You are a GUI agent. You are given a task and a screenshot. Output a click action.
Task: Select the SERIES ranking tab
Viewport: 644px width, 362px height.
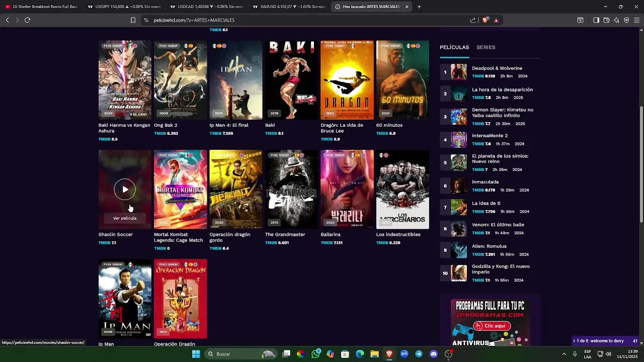coord(486,47)
